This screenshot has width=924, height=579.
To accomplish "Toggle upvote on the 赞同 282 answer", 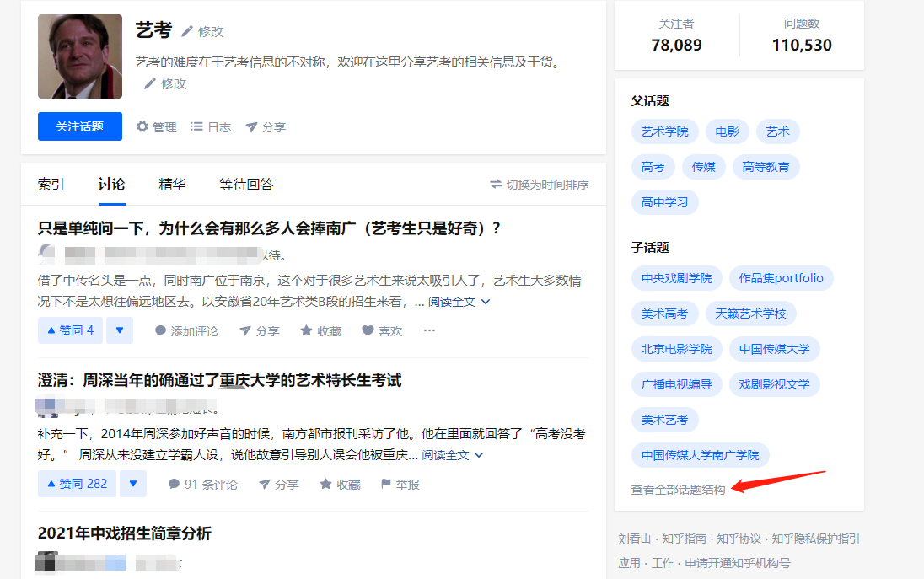I will [x=76, y=484].
